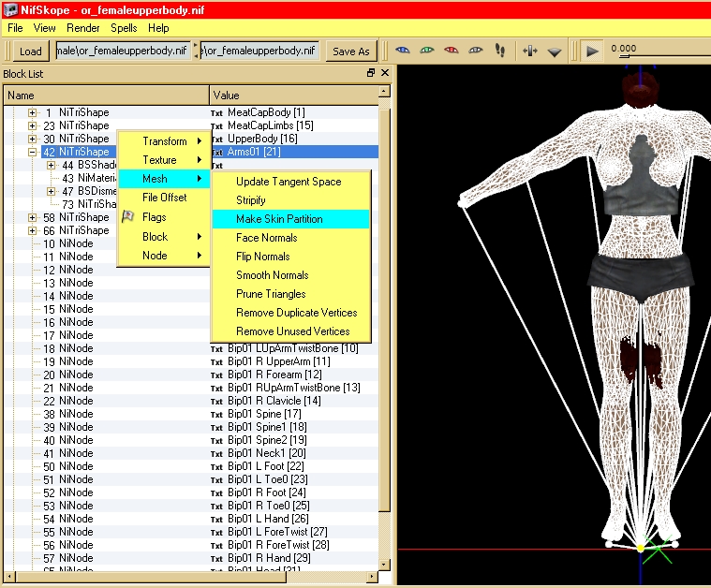This screenshot has height=588, width=711.
Task: Expand block 58 NiTriShape
Action: [32, 217]
